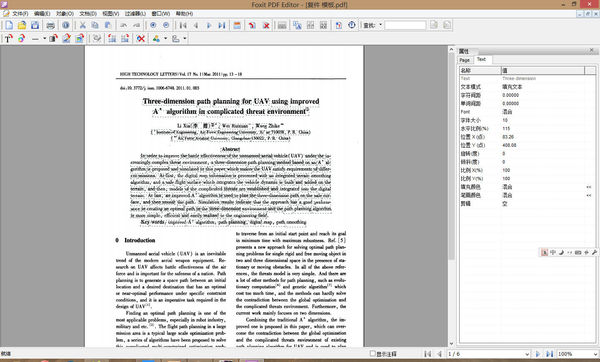Go to last page in the toolbar
This screenshot has width=600, height=362.
[222, 25]
